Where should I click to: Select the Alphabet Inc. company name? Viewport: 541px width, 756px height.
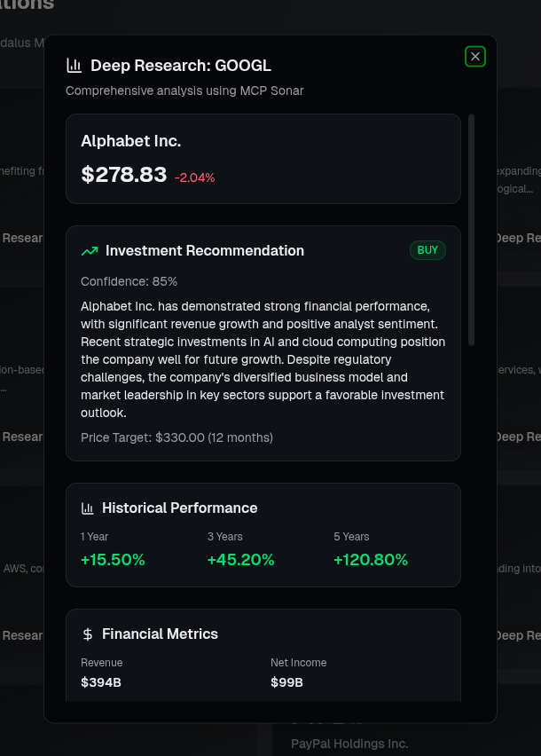(130, 141)
